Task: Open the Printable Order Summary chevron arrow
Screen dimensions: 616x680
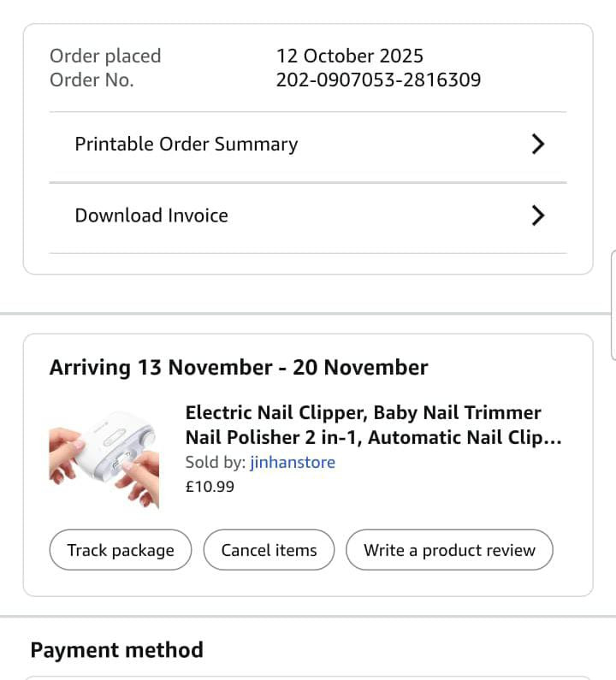Action: (x=537, y=144)
